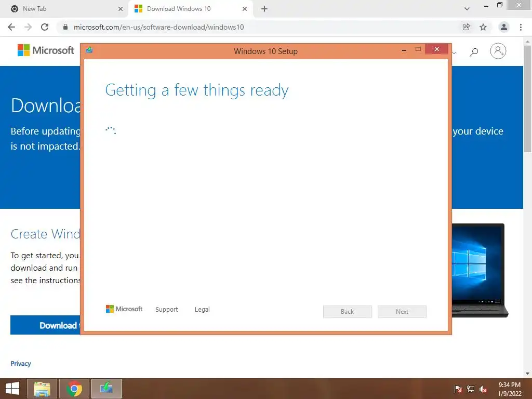The image size is (532, 399).
Task: Open Microsoft home logo on webpage
Action: click(46, 50)
